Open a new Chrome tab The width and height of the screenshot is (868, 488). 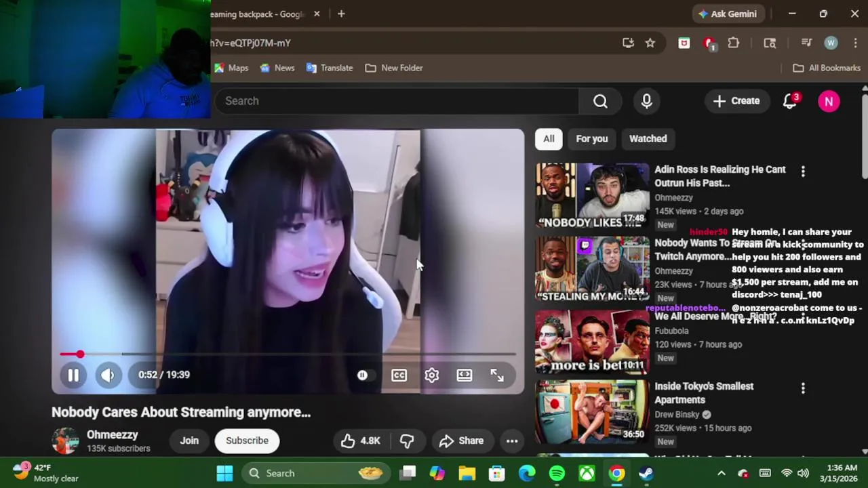(341, 14)
